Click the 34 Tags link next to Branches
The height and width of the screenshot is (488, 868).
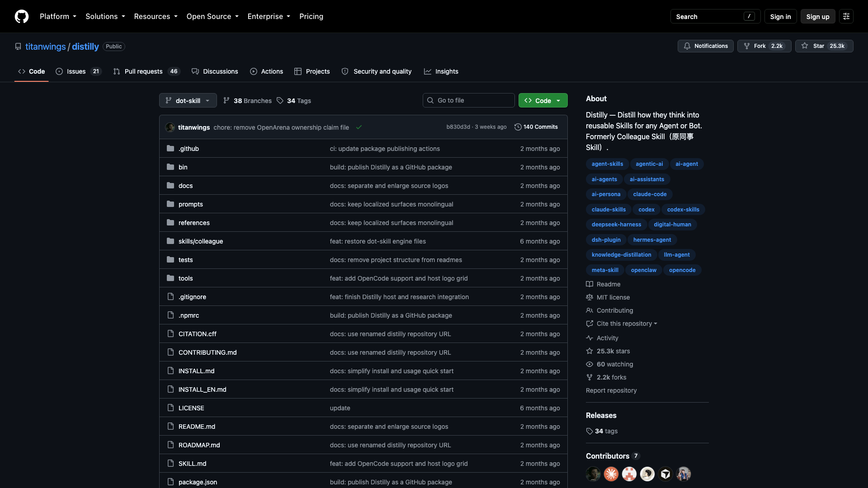tap(294, 101)
